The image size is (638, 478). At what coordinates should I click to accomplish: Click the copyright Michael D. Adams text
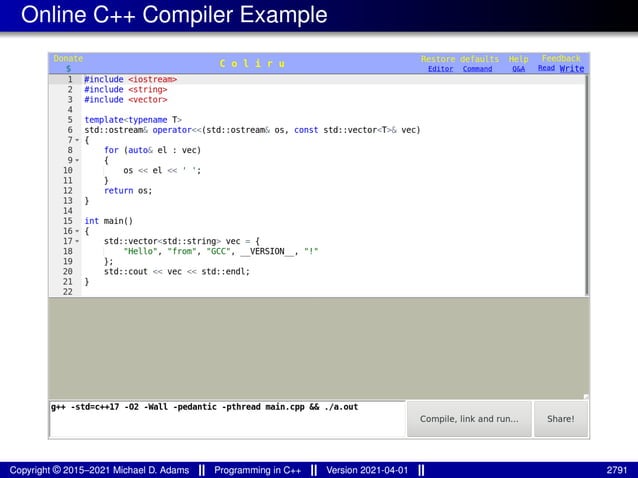click(99, 470)
